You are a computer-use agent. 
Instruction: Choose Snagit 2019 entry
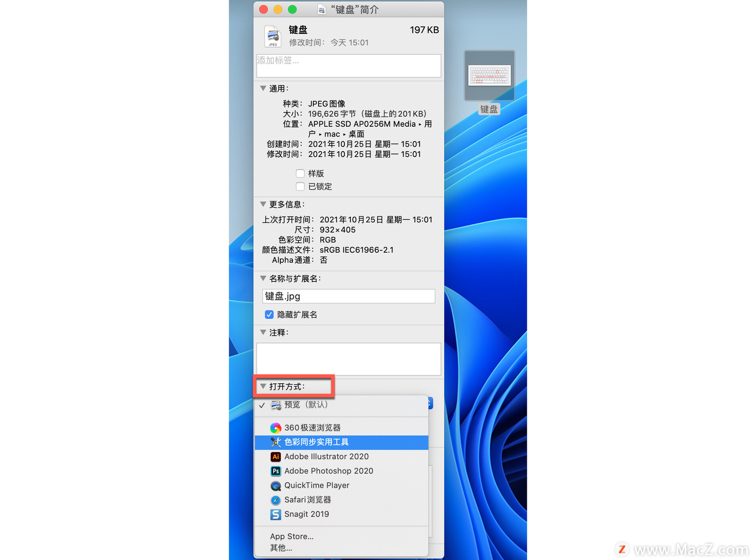point(341,514)
